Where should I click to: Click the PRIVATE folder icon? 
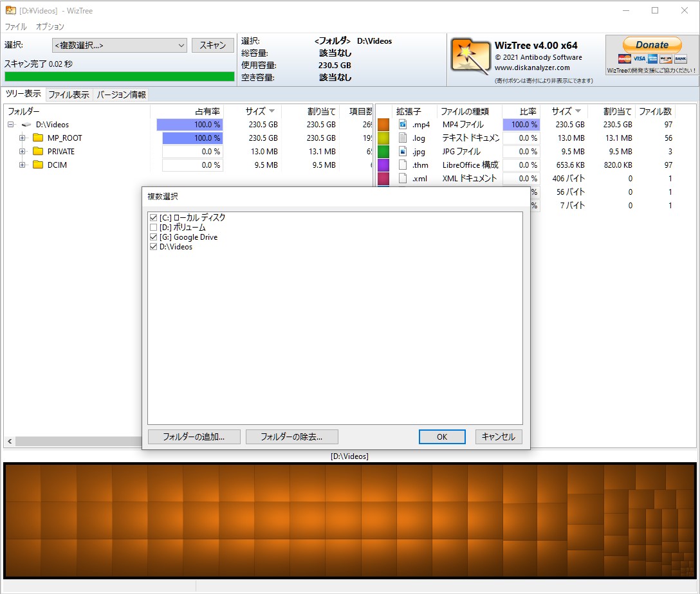(x=38, y=151)
